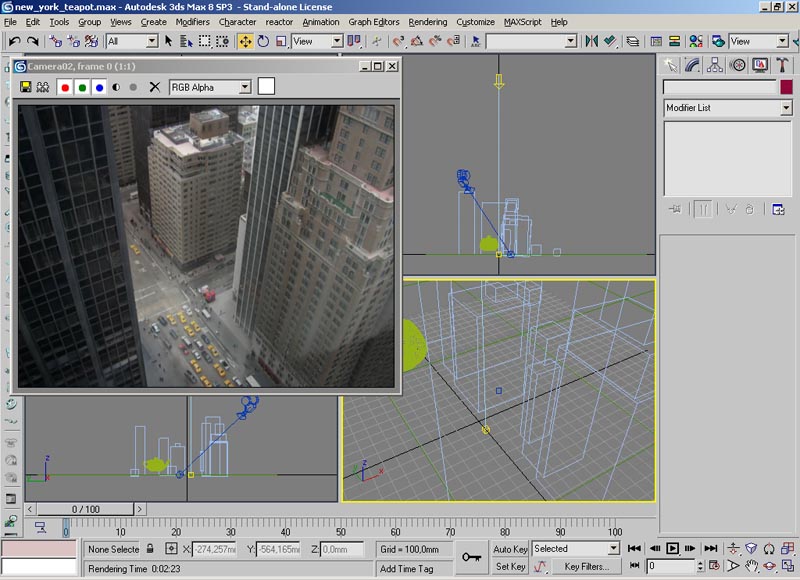Expand the Modifier List dropdown
This screenshot has width=800, height=580.
coord(786,108)
